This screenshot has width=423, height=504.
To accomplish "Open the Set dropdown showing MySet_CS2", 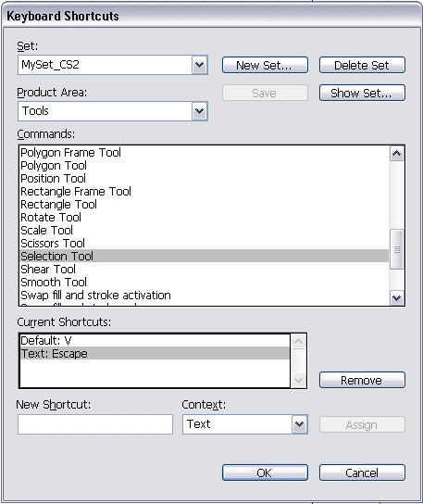I will point(112,65).
